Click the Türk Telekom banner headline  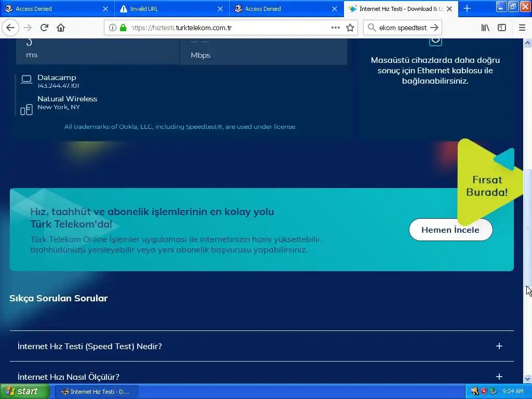pos(152,218)
